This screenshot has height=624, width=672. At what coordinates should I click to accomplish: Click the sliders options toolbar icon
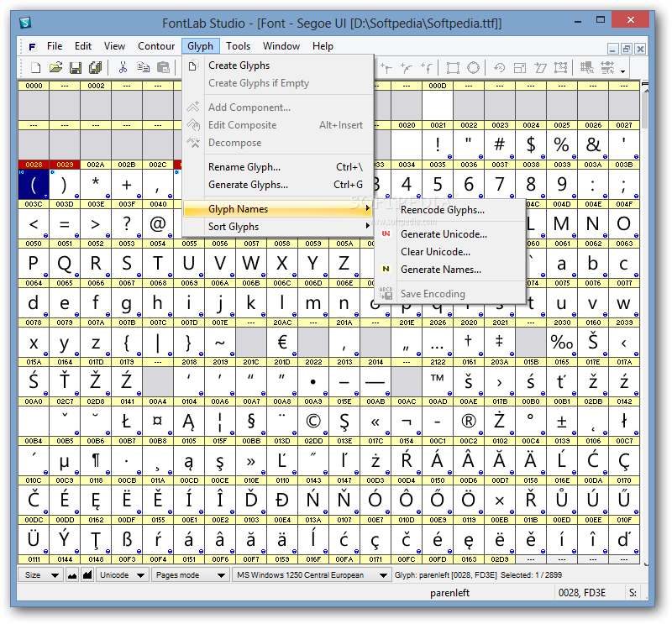tap(607, 68)
